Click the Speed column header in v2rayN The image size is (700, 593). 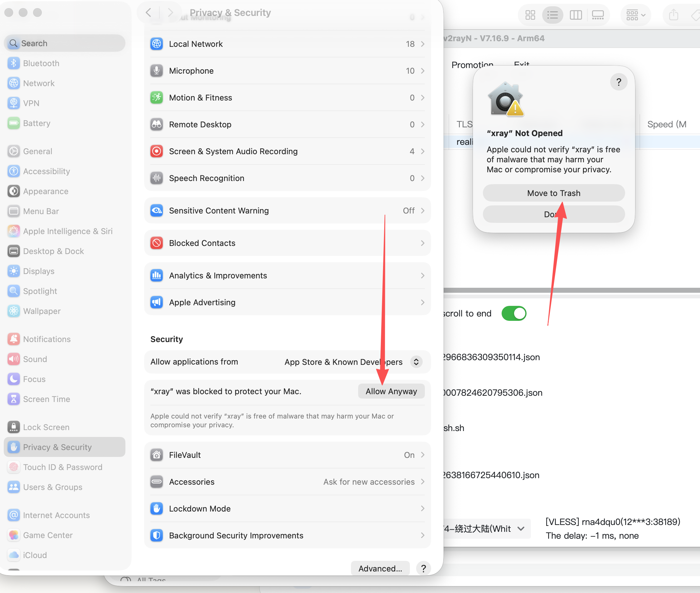click(667, 125)
